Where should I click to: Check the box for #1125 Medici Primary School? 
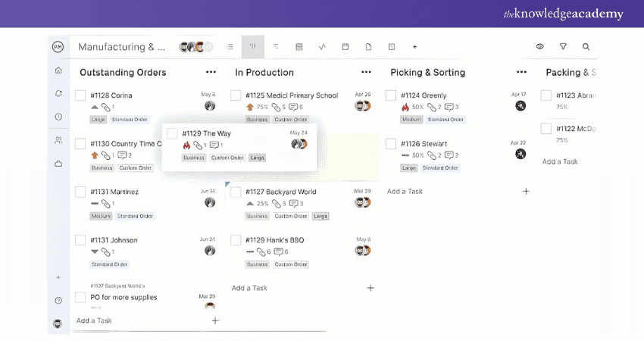tap(236, 95)
